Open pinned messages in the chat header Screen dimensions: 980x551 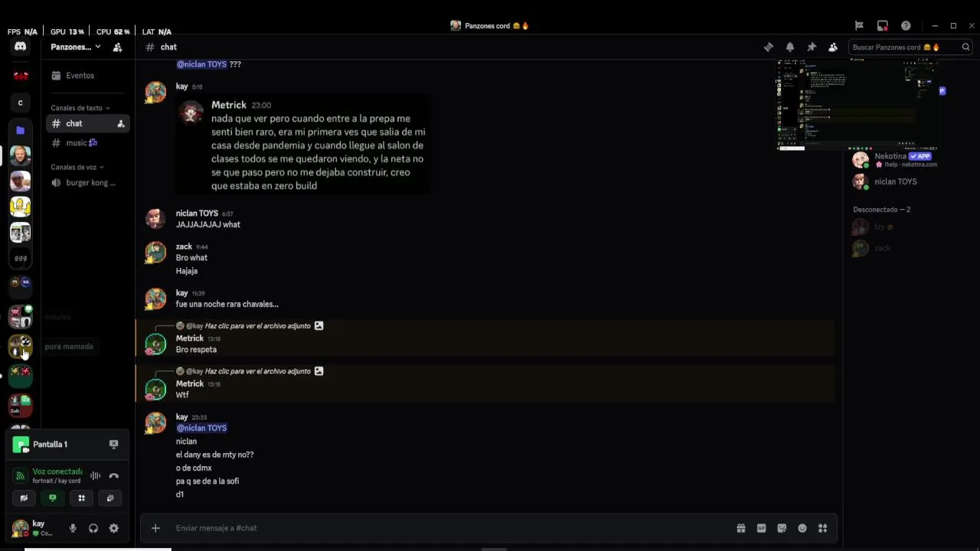point(812,47)
